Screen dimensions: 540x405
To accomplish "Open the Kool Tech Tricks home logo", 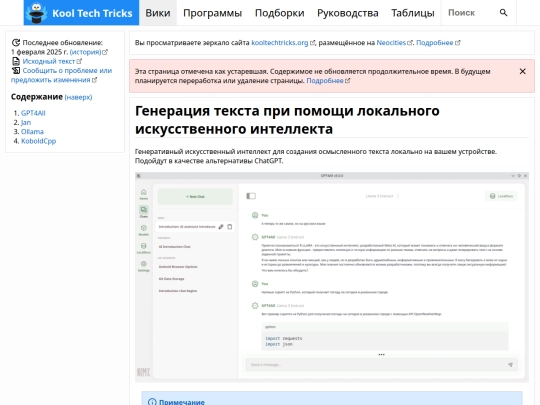I will (81, 13).
